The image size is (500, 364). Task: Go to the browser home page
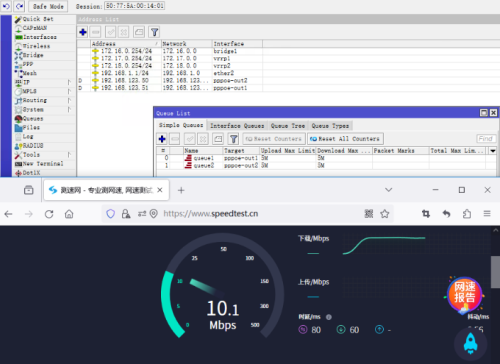69,214
